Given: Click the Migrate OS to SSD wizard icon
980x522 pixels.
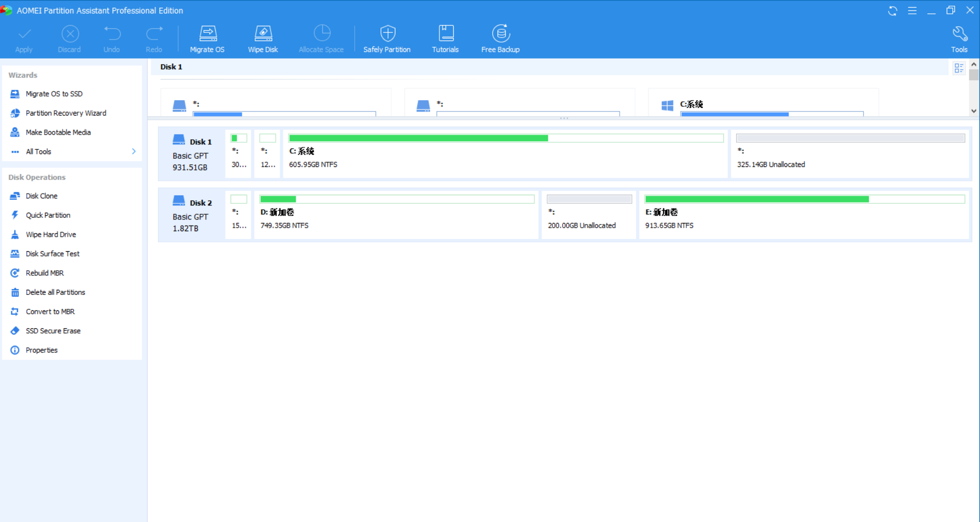Looking at the screenshot, I should tap(15, 94).
